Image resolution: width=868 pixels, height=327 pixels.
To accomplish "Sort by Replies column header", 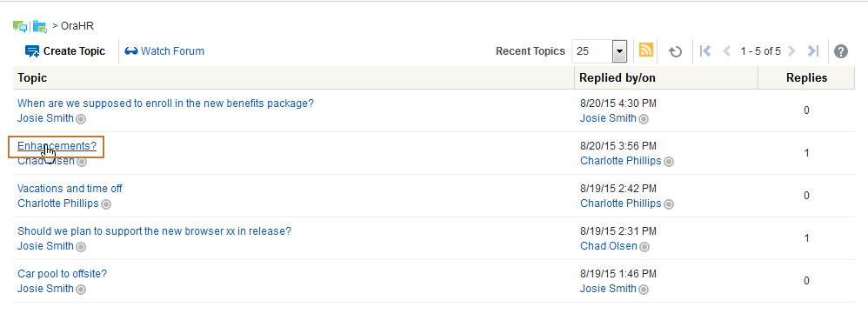I will [806, 78].
